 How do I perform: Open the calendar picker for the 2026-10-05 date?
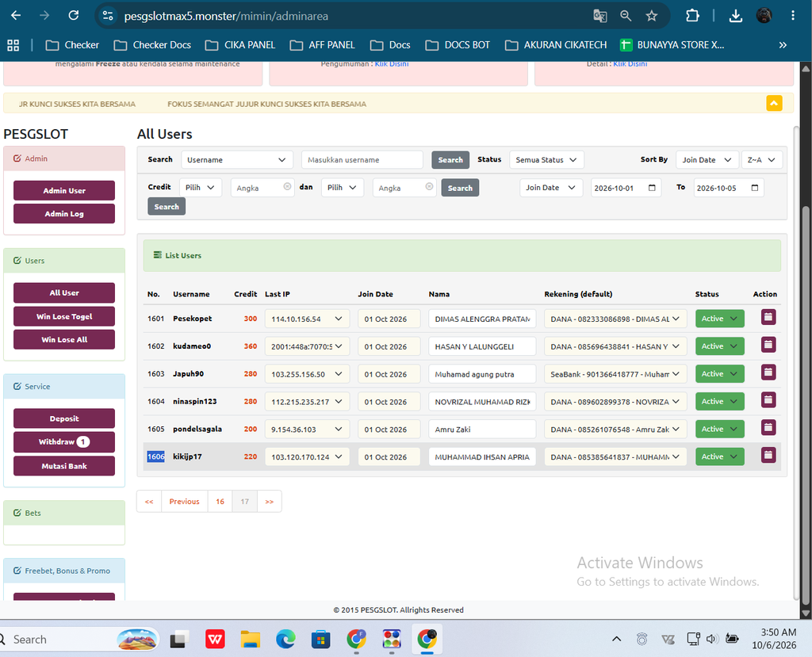(755, 187)
